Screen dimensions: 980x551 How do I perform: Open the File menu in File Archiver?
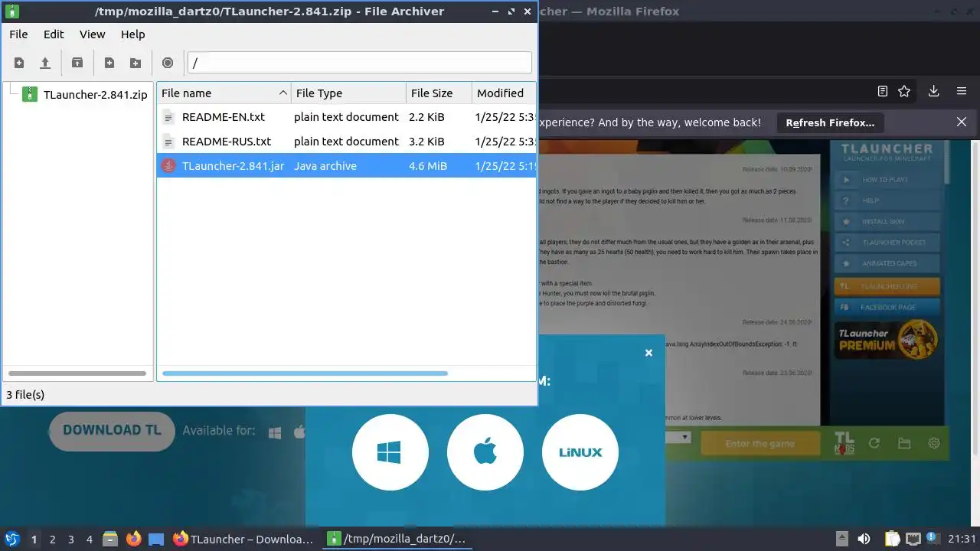[18, 34]
